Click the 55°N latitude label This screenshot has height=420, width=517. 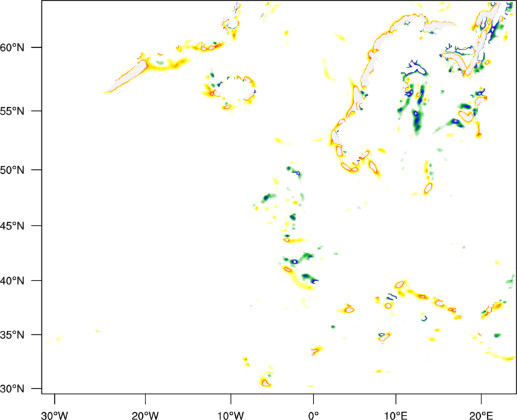point(12,111)
